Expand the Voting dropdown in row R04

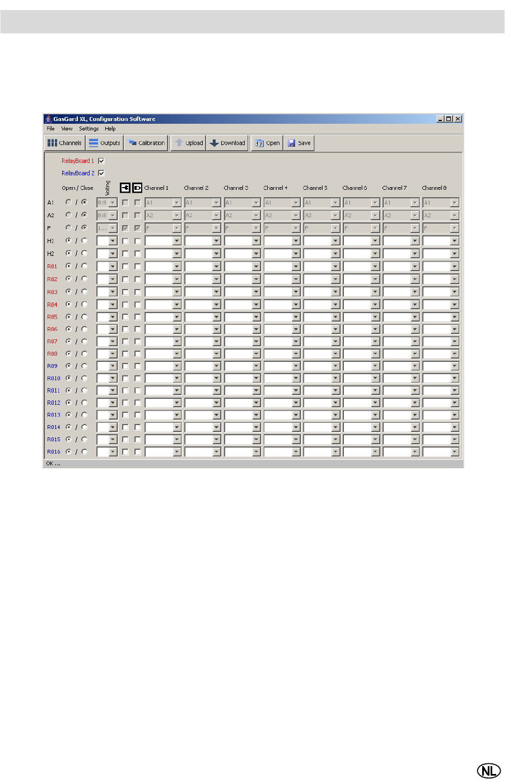(113, 305)
